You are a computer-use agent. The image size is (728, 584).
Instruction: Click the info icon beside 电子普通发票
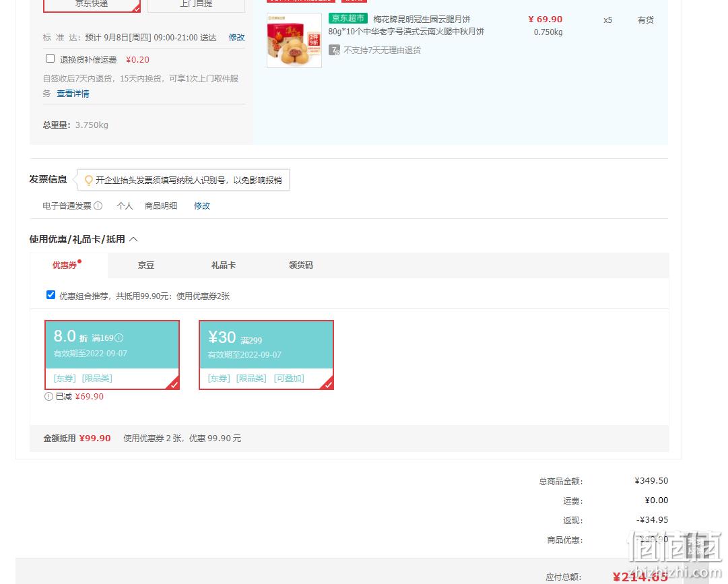98,205
